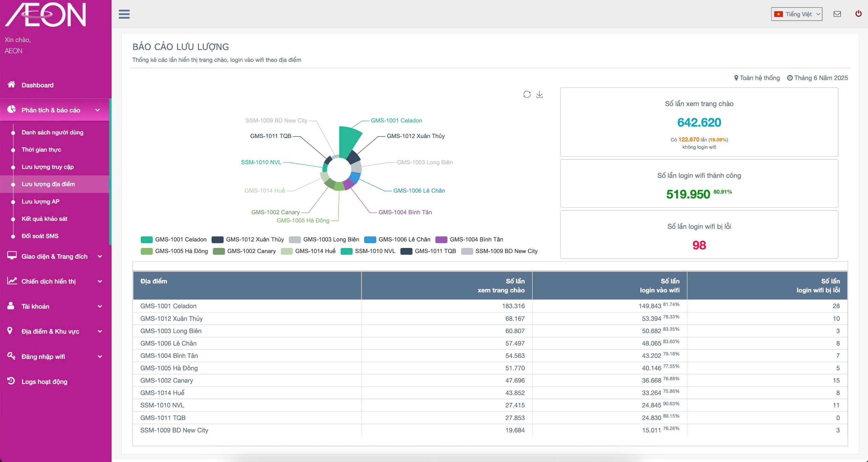This screenshot has width=868, height=462.
Task: Click the chart refresh icon
Action: pyautogui.click(x=527, y=94)
